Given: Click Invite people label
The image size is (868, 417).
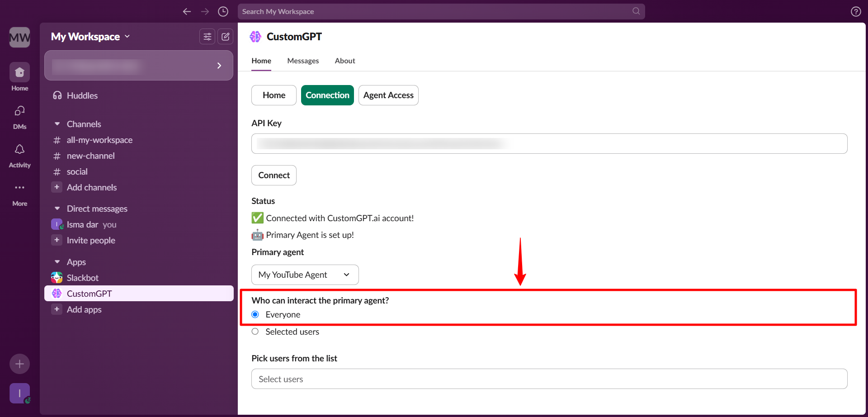Looking at the screenshot, I should (x=91, y=240).
